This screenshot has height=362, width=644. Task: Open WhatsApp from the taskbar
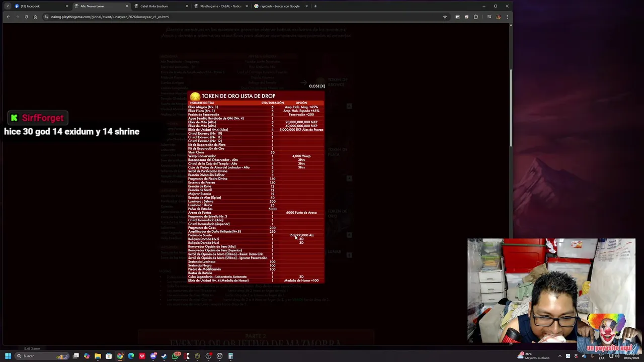coord(176,356)
